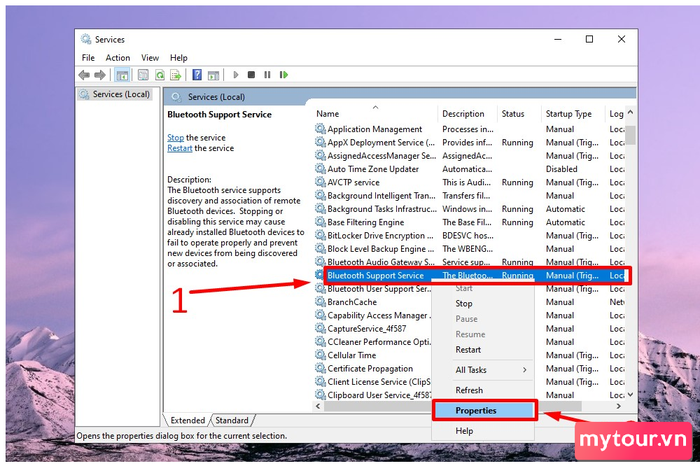Click gear icon next to BranchCache
The width and height of the screenshot is (700, 470).
coord(320,302)
